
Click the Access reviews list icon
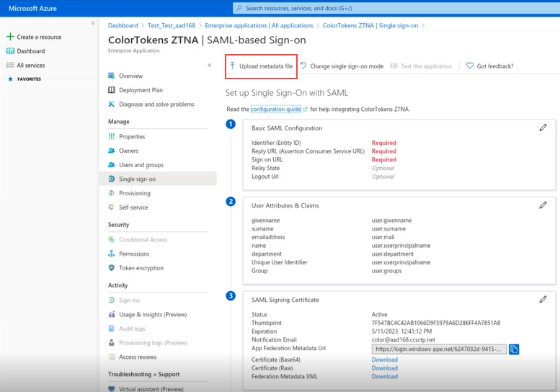(112, 357)
